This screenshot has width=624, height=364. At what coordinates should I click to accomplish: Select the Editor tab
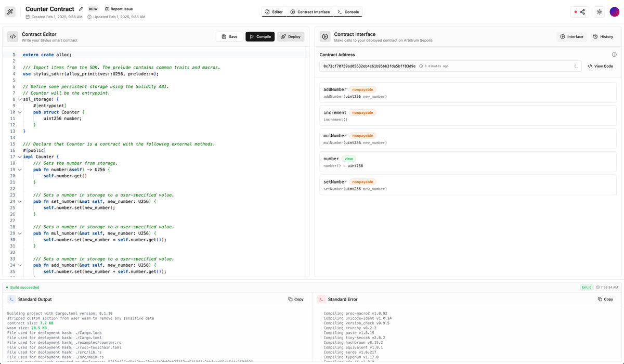click(x=274, y=12)
